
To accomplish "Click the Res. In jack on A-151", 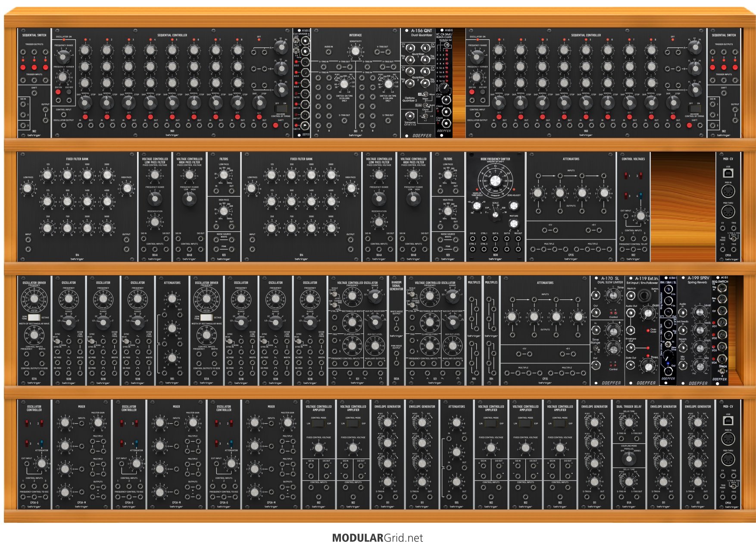I will point(722,299).
